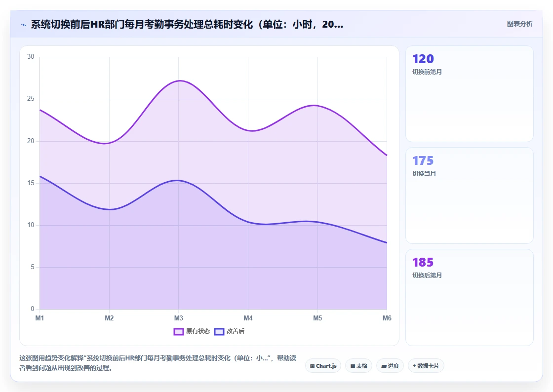The height and width of the screenshot is (392, 553).
Task: Click the M3 axis label
Action: pos(178,318)
